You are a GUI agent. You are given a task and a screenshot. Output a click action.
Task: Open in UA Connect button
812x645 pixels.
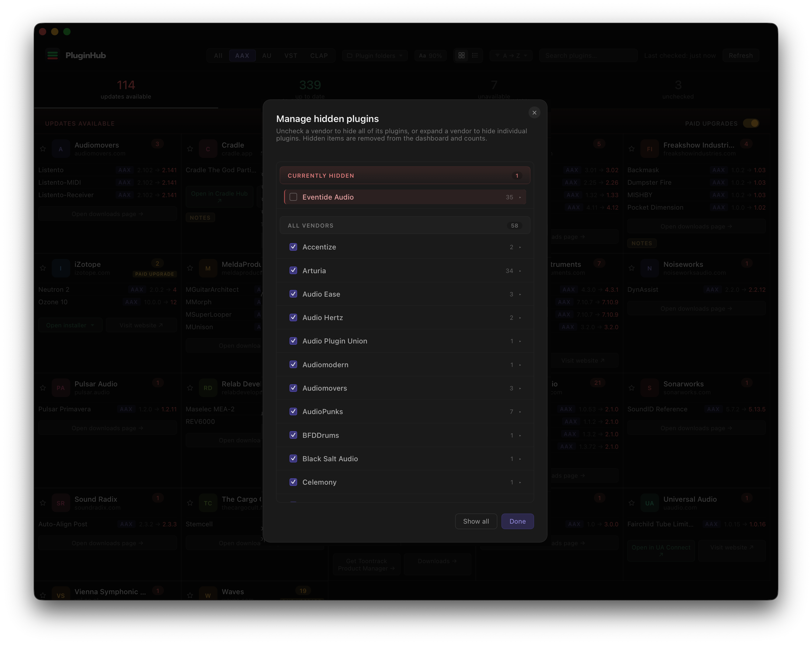click(x=661, y=551)
